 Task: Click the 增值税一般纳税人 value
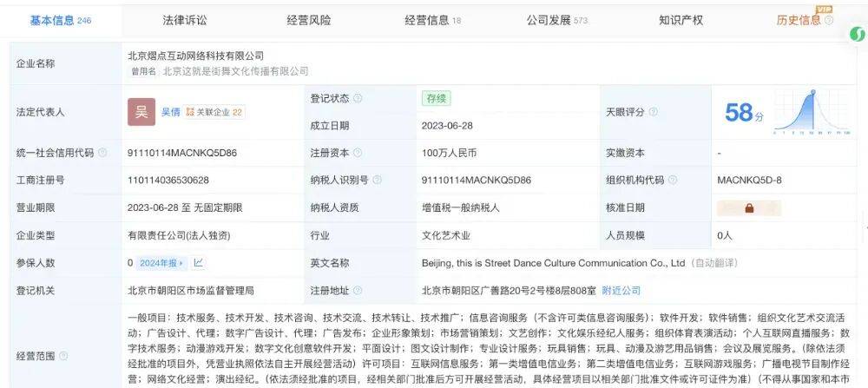tap(461, 207)
